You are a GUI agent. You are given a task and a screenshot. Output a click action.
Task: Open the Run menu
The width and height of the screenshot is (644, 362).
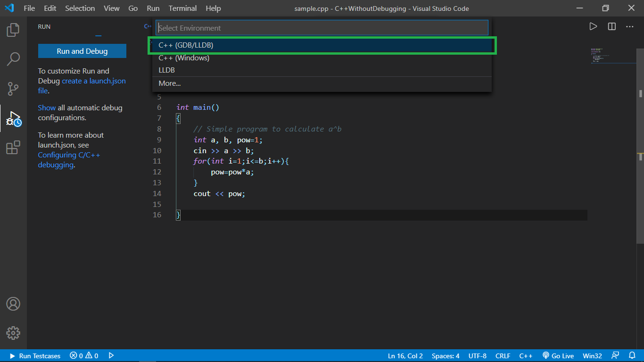[153, 8]
